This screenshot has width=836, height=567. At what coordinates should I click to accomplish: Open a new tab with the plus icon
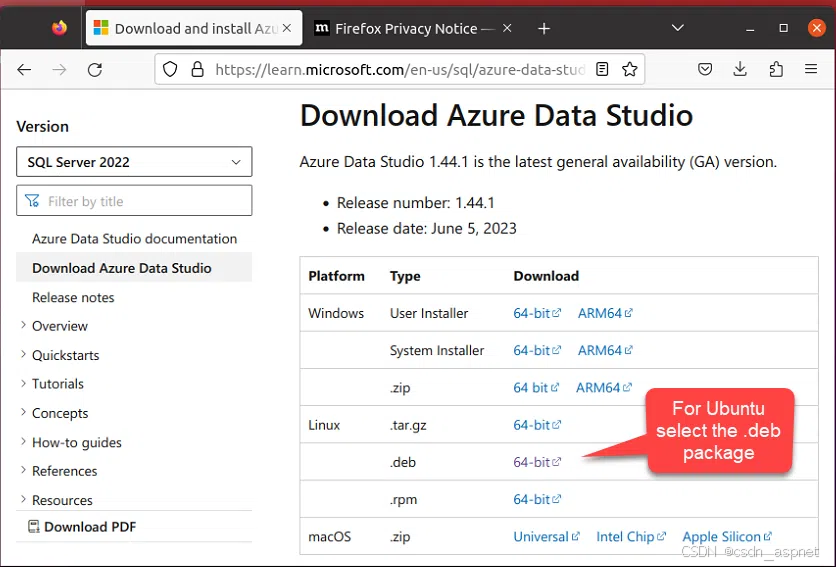[x=544, y=28]
